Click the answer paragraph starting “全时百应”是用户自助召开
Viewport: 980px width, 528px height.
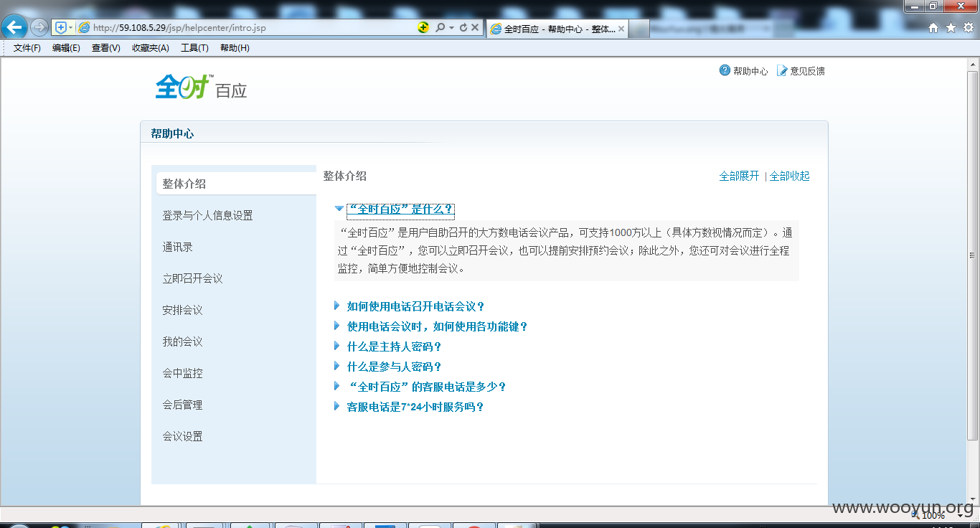pyautogui.click(x=567, y=251)
